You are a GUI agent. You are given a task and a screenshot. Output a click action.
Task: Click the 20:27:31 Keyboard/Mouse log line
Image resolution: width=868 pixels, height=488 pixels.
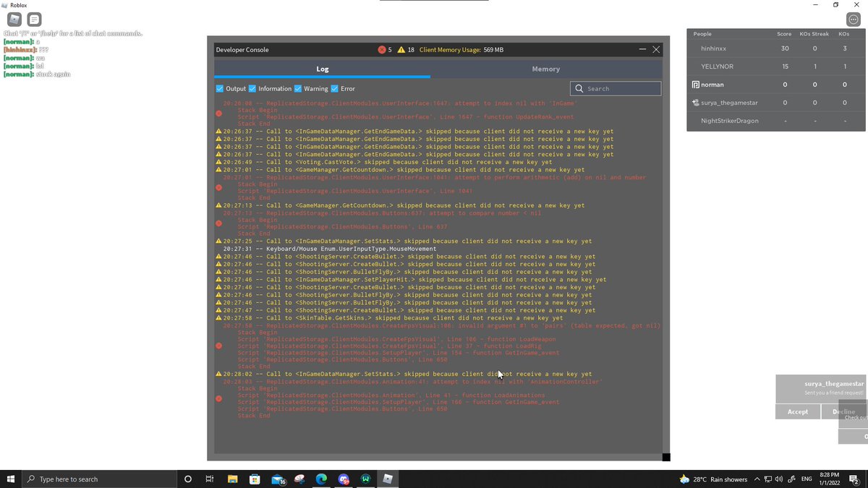click(x=330, y=249)
